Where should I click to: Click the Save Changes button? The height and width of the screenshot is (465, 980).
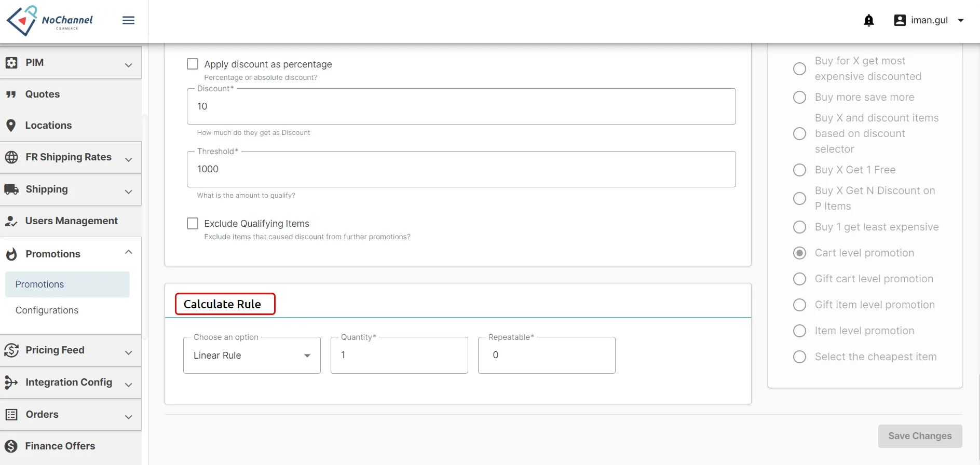click(x=920, y=436)
